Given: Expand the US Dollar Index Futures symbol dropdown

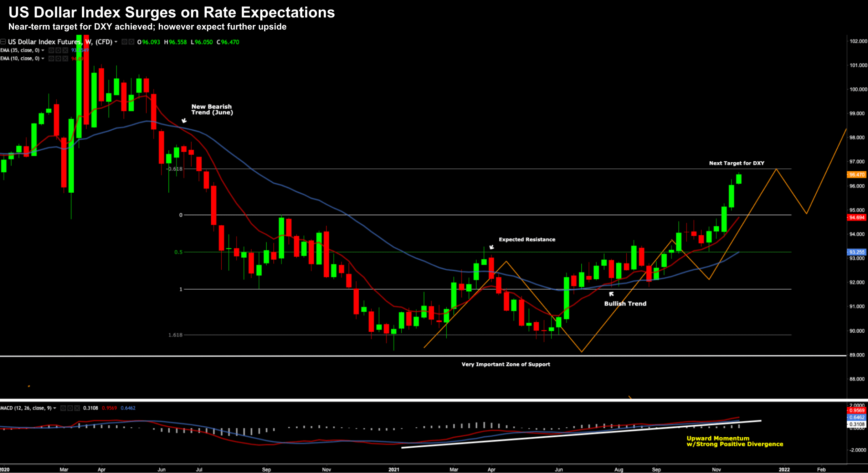Looking at the screenshot, I should (x=116, y=42).
